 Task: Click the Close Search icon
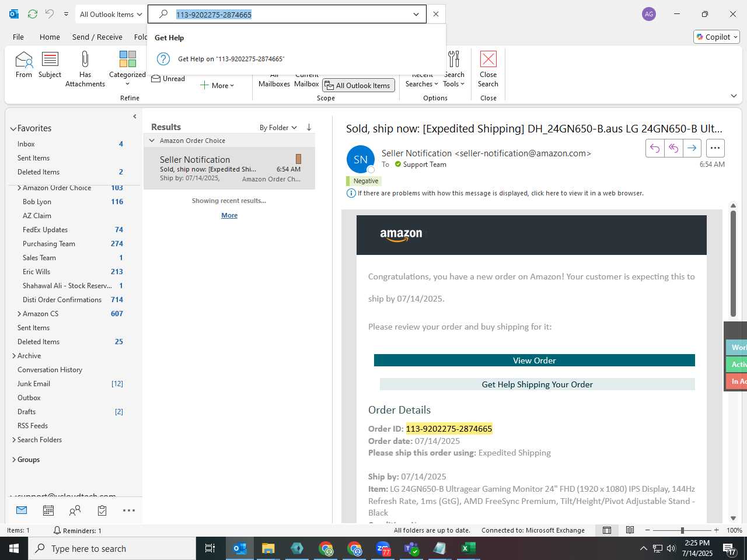[488, 69]
